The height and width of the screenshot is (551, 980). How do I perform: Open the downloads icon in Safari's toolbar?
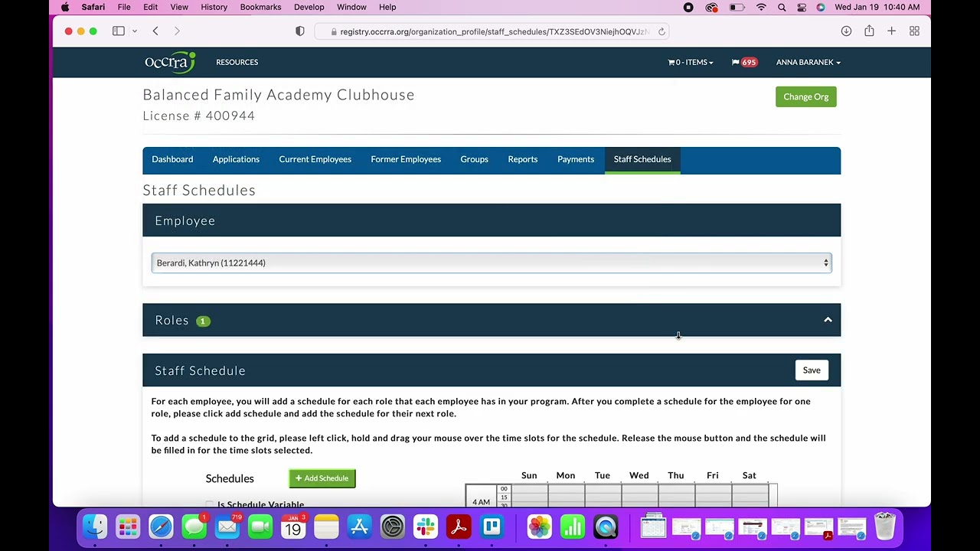pos(846,31)
